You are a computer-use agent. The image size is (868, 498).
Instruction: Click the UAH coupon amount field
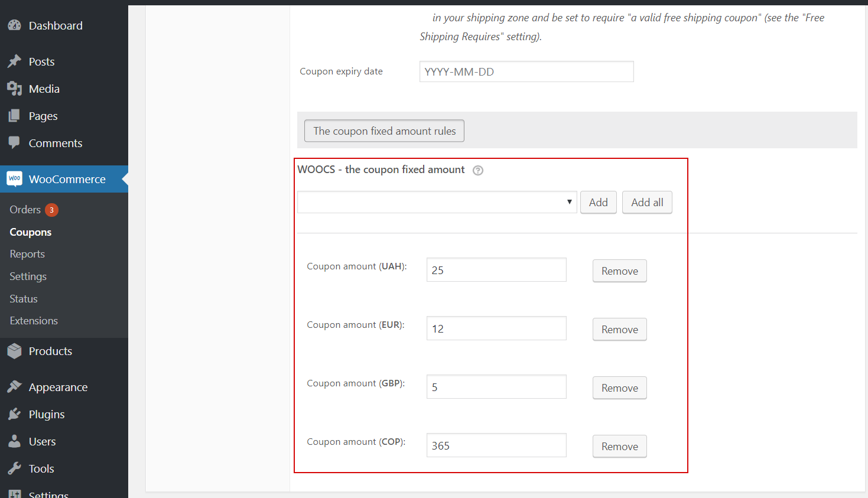496,269
